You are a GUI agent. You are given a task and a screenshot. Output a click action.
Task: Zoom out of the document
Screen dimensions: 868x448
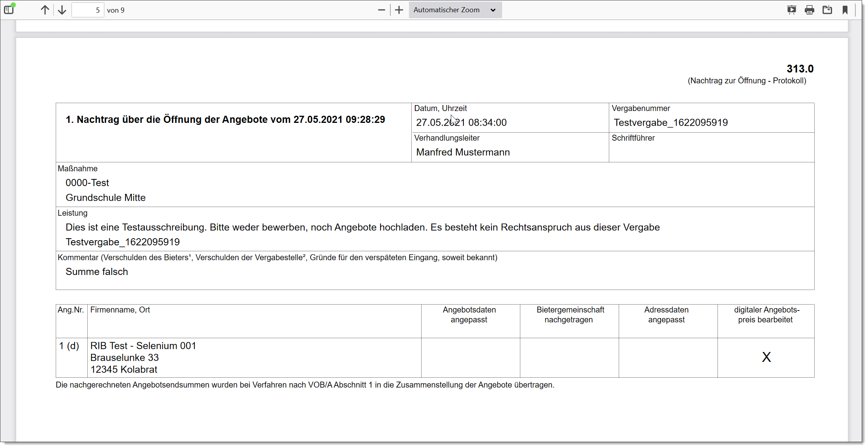[381, 10]
